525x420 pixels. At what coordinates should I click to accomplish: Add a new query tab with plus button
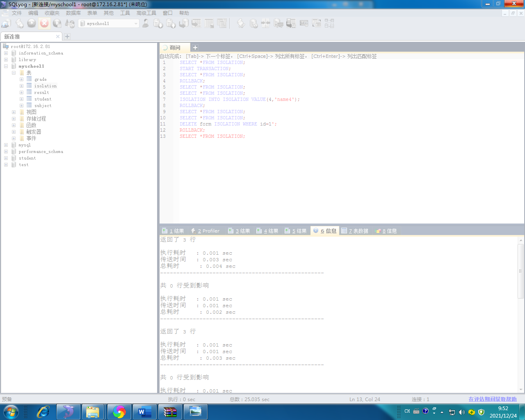(195, 48)
